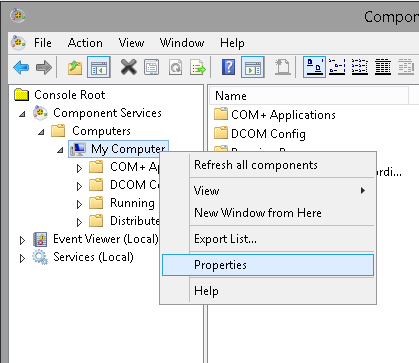This screenshot has width=419, height=363.
Task: Open the View menu in menu bar
Action: tap(131, 43)
